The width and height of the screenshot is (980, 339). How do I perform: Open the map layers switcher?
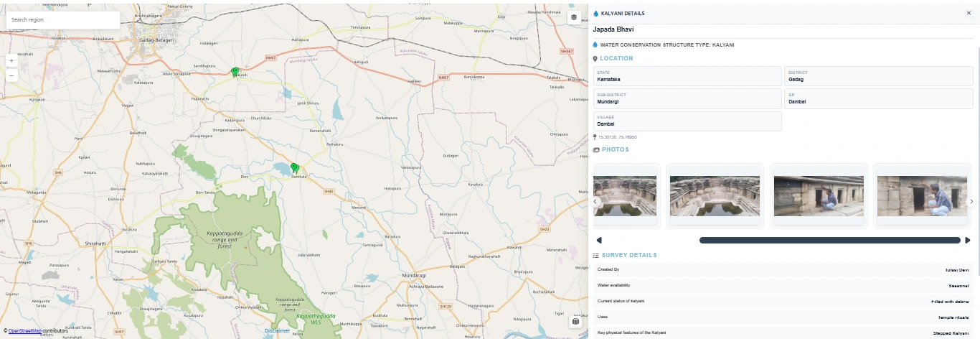click(x=574, y=18)
